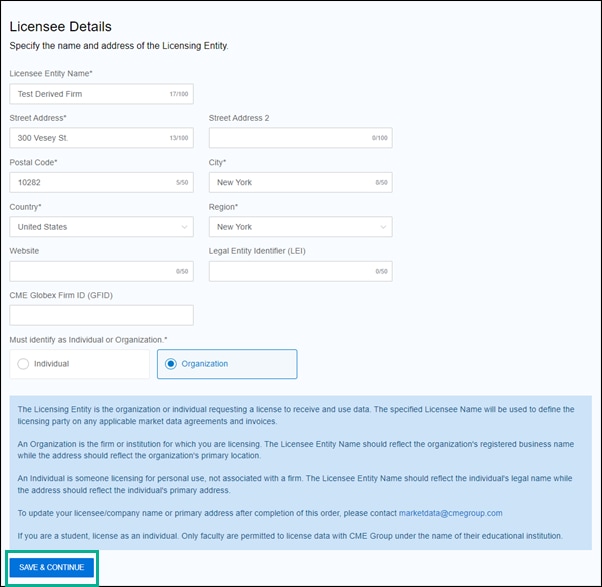Expand the Region field's chevron arrow
Viewport: 602px width, 587px height.
tap(384, 227)
